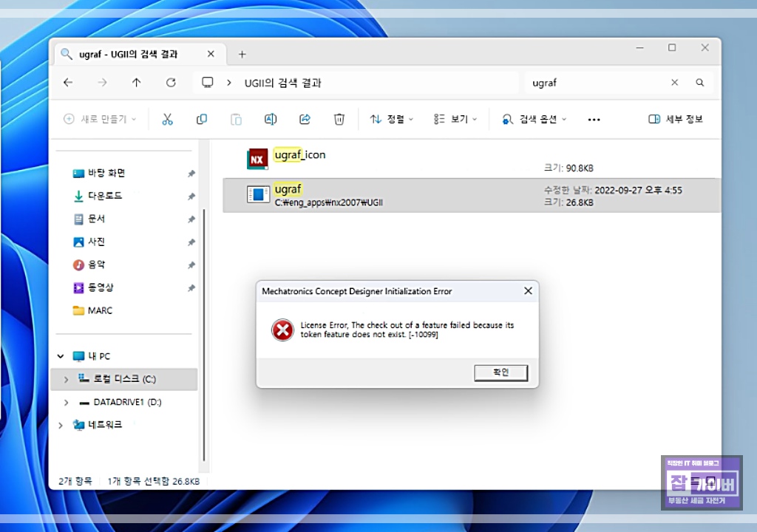Click the 2022-09-27 modified date text
The height and width of the screenshot is (532, 757).
pos(638,190)
